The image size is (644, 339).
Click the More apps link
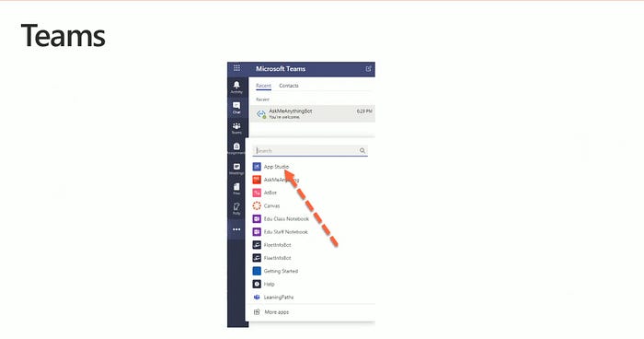point(271,312)
